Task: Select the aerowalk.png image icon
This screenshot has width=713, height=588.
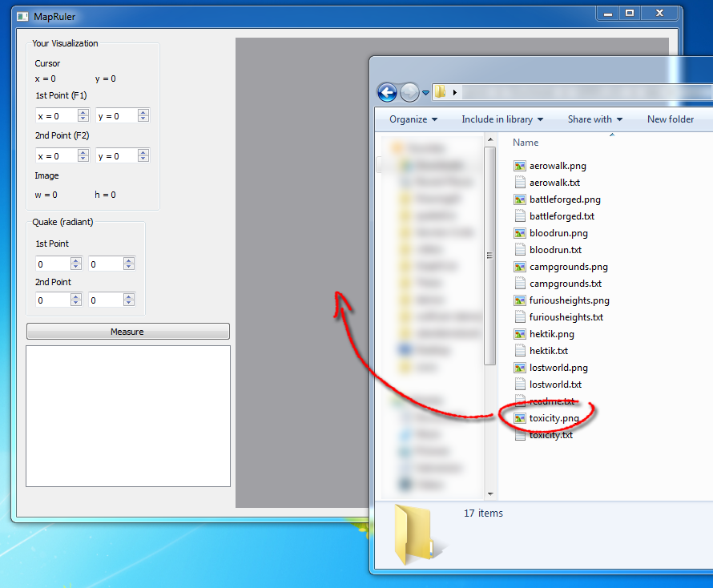Action: [x=521, y=166]
